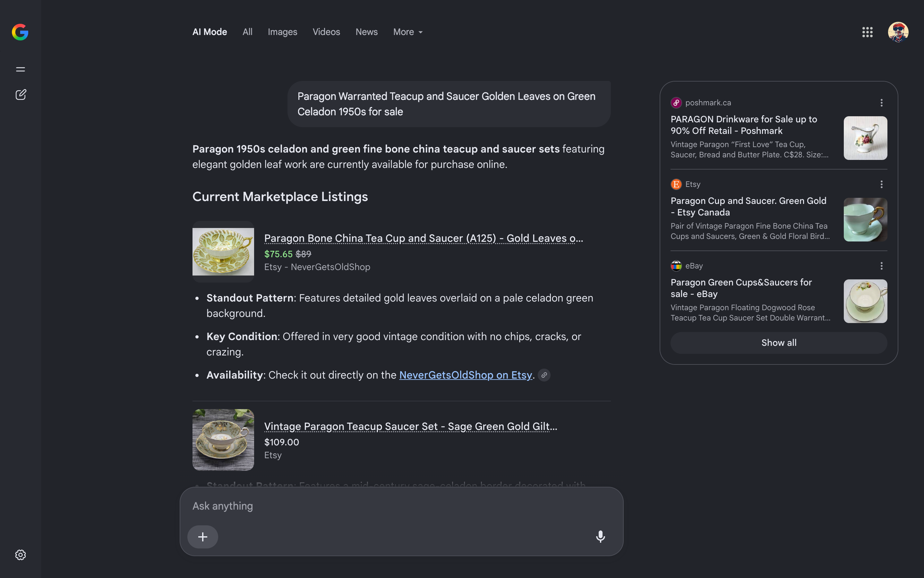Click the user query message bubble
Image resolution: width=924 pixels, height=578 pixels.
pos(449,104)
